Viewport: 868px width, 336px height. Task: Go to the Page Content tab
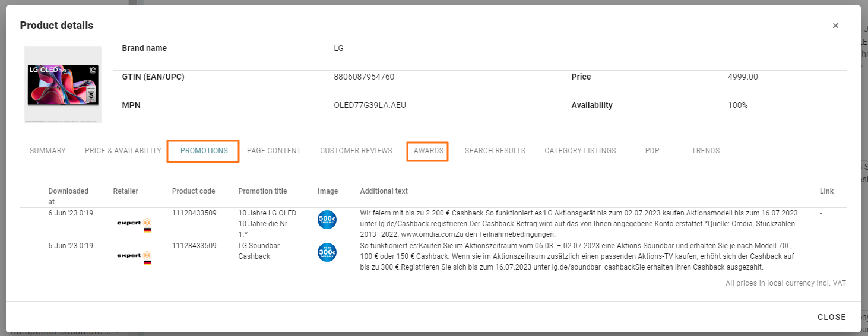(274, 151)
